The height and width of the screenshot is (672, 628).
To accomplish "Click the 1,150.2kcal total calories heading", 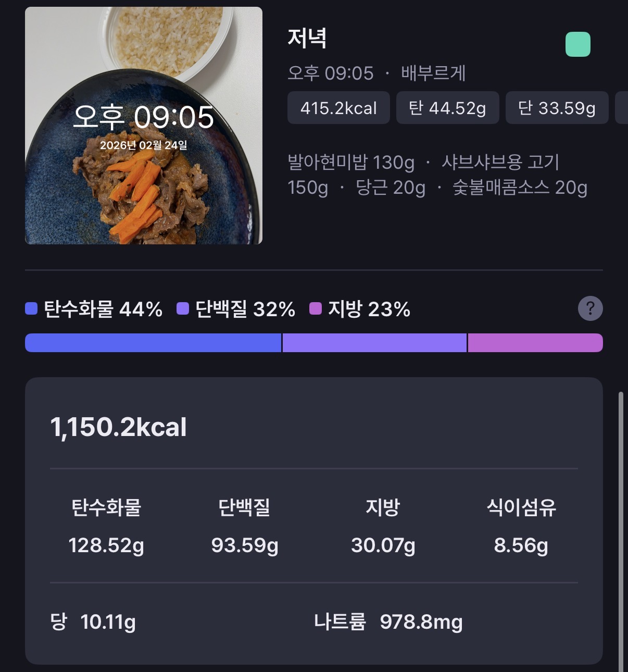I will (119, 427).
